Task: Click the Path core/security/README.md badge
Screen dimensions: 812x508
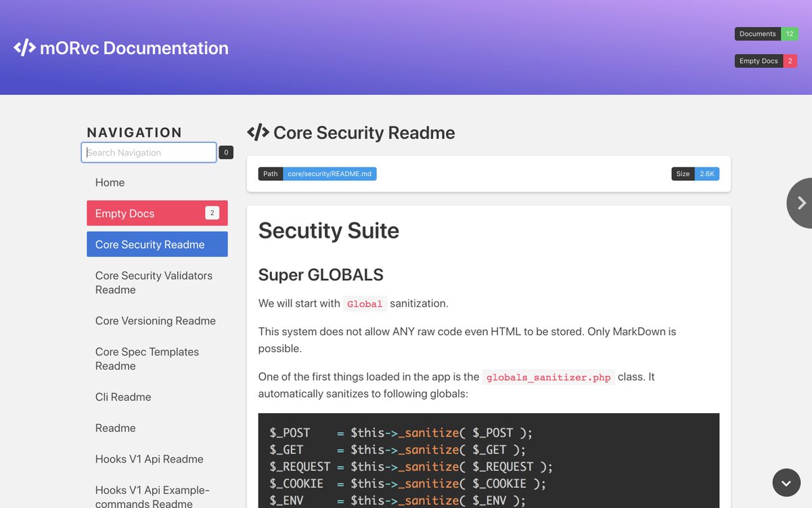Action: [x=317, y=174]
